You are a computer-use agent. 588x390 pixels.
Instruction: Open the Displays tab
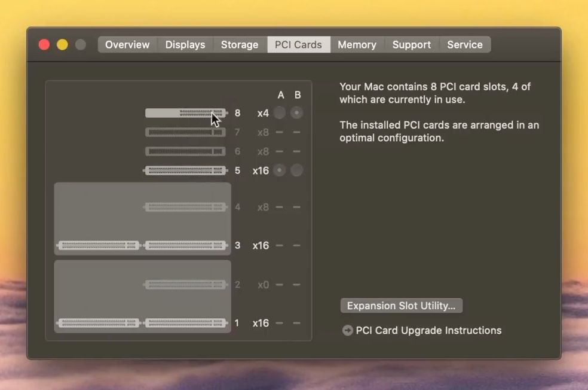(185, 45)
